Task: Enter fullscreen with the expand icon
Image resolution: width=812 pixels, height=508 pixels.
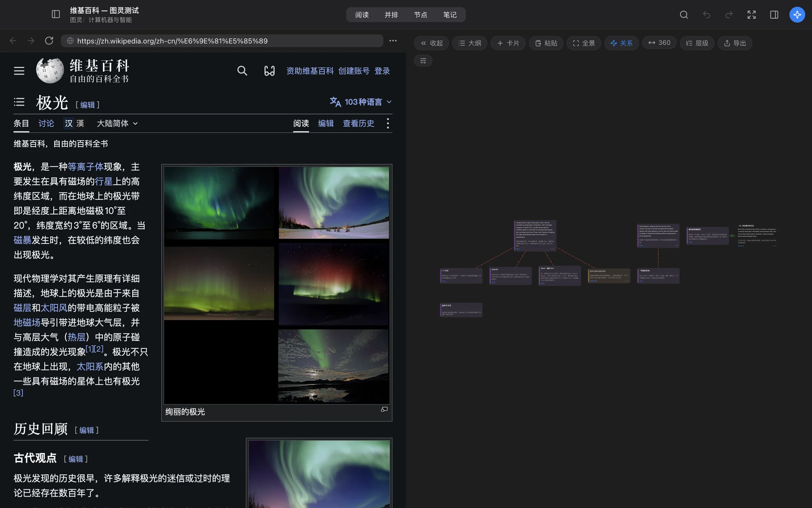Action: point(751,15)
